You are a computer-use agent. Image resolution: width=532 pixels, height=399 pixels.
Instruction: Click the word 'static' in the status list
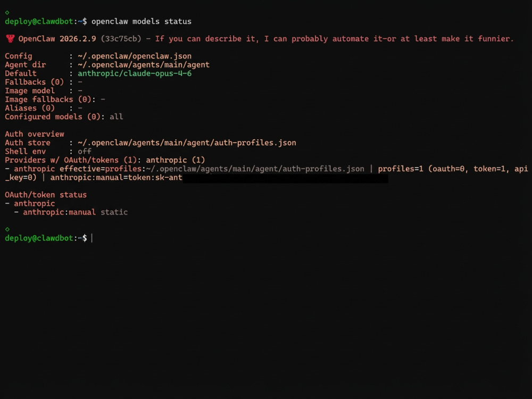click(114, 212)
